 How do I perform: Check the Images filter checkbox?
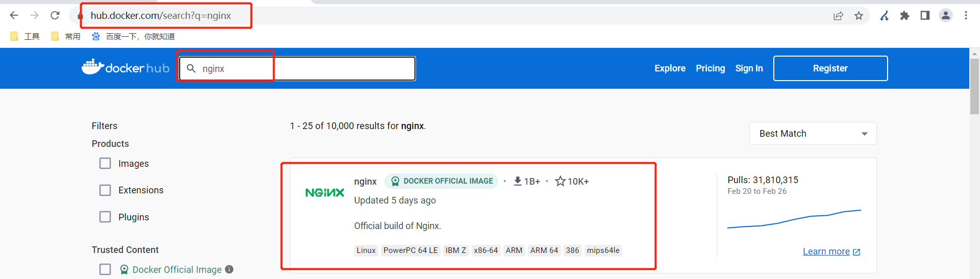click(105, 163)
